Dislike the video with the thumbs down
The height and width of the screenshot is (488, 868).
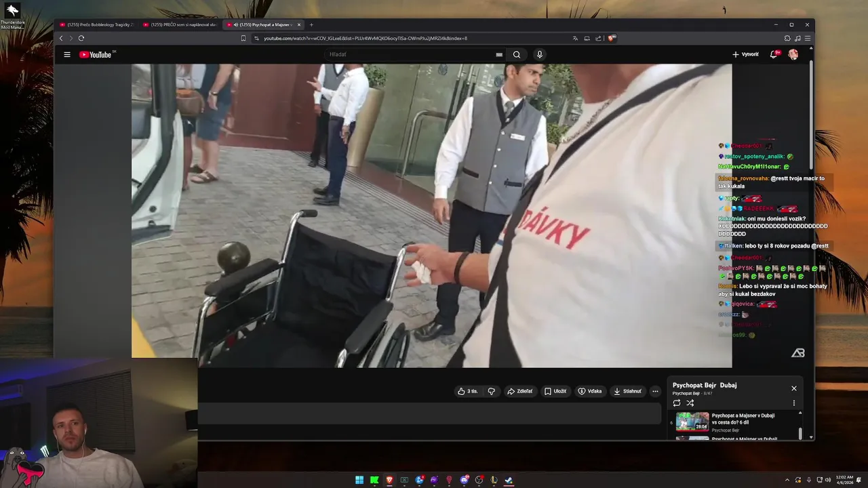tap(491, 391)
